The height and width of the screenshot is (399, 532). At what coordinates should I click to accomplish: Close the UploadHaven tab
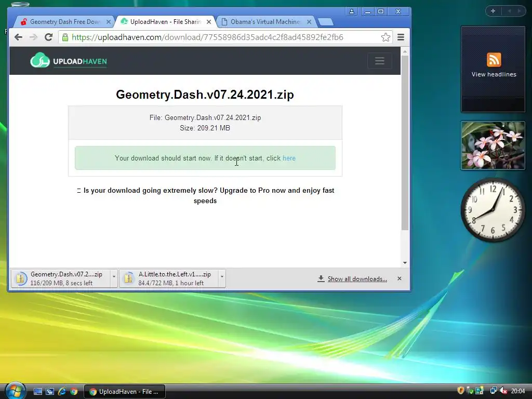(209, 22)
